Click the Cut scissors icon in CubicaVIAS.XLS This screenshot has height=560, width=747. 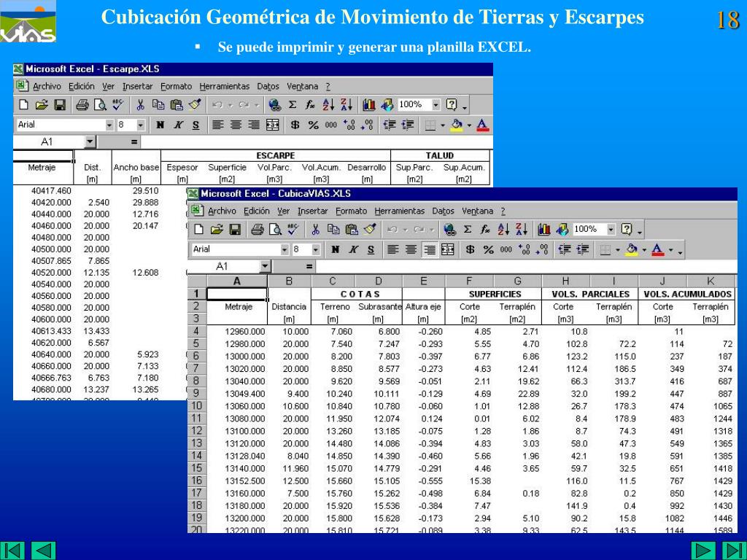315,230
